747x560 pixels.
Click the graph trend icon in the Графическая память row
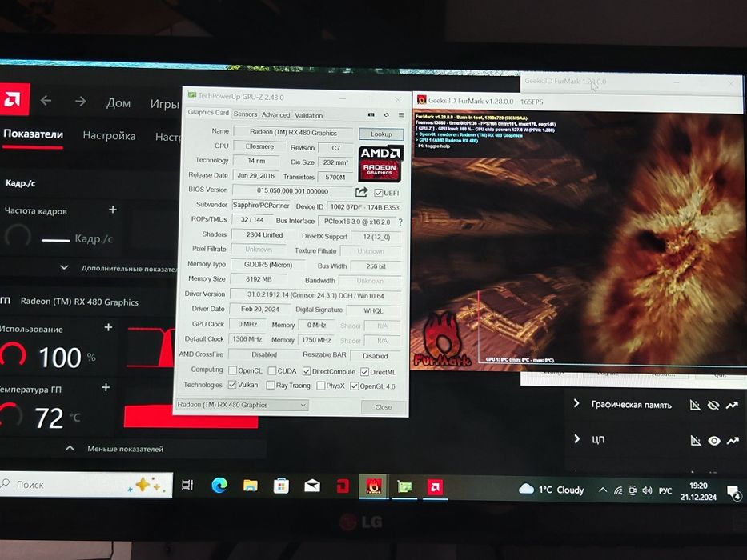point(732,406)
